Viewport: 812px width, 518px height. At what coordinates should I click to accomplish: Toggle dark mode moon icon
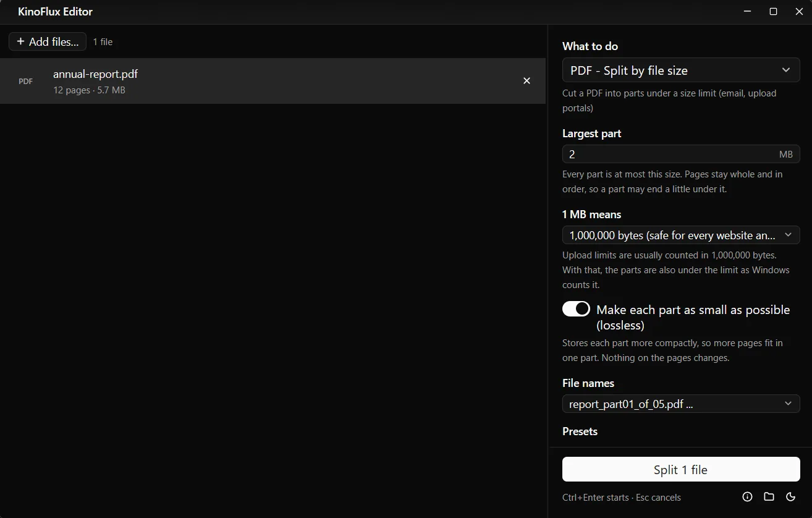pyautogui.click(x=790, y=497)
